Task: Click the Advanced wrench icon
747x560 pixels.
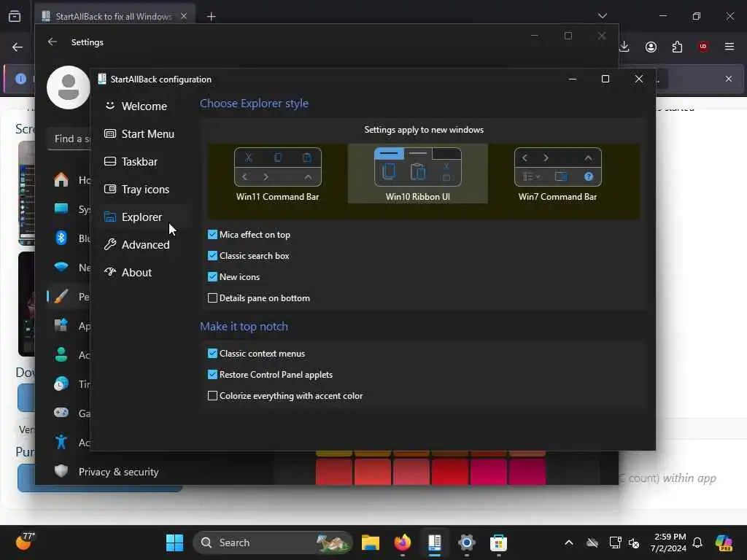Action: coord(110,244)
